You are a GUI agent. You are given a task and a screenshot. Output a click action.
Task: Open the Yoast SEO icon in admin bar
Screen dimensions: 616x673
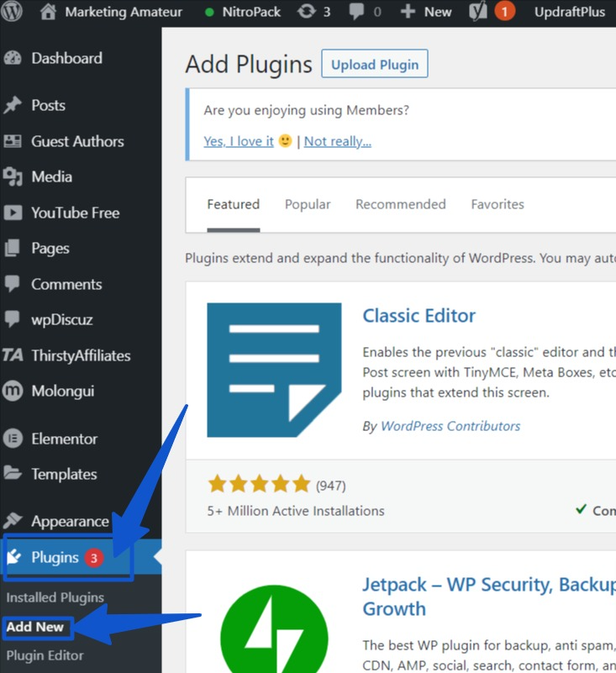(478, 12)
